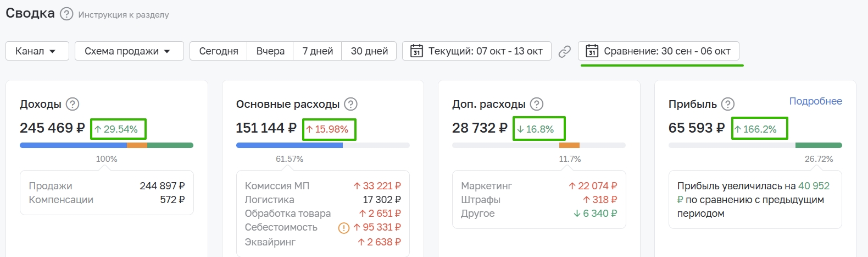Viewport: 868px width, 257px height.
Task: Expand the Схема продажи dropdown
Action: tap(129, 51)
